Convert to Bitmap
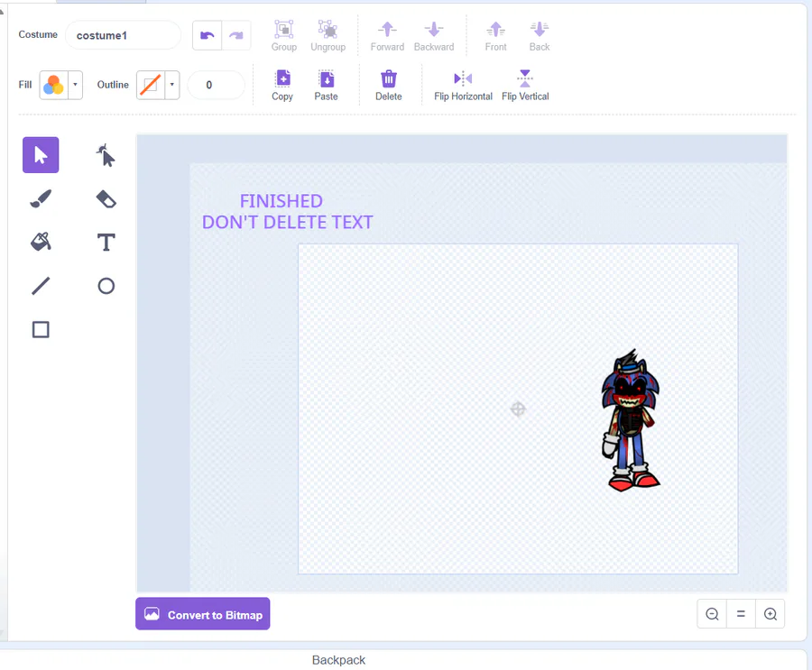 202,614
